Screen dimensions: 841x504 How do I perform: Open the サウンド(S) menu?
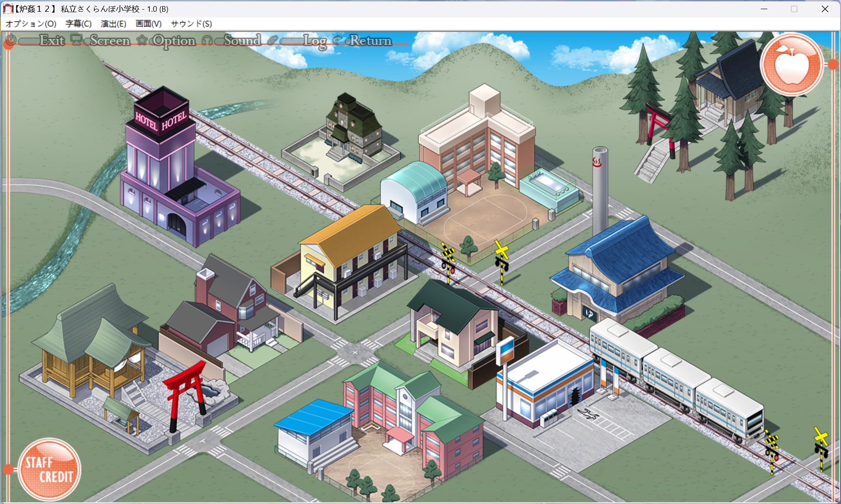coord(191,24)
